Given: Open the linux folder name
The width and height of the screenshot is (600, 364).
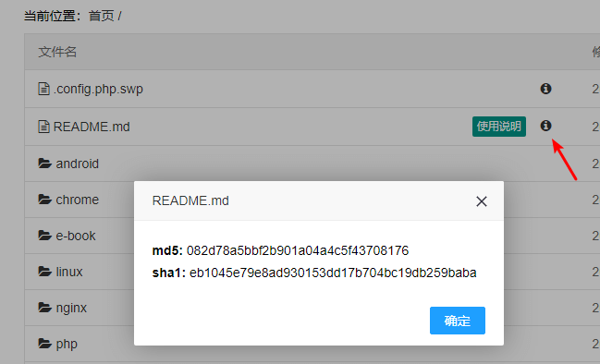Looking at the screenshot, I should coord(69,272).
